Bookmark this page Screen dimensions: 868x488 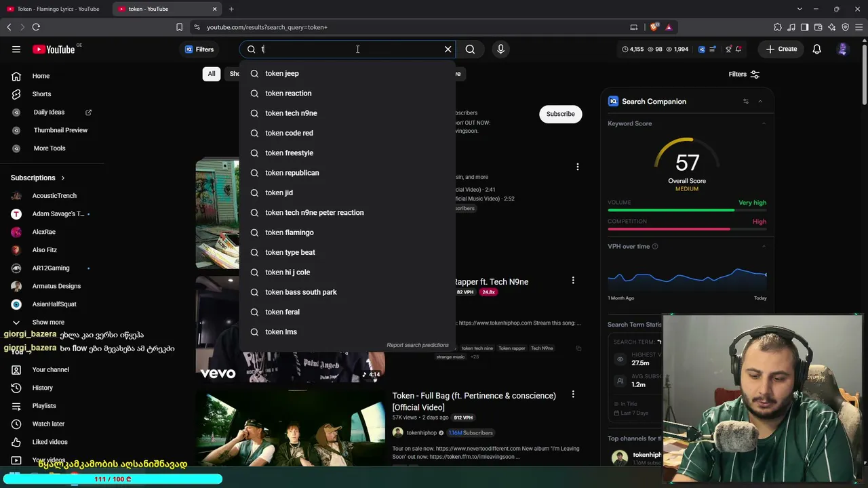(179, 27)
